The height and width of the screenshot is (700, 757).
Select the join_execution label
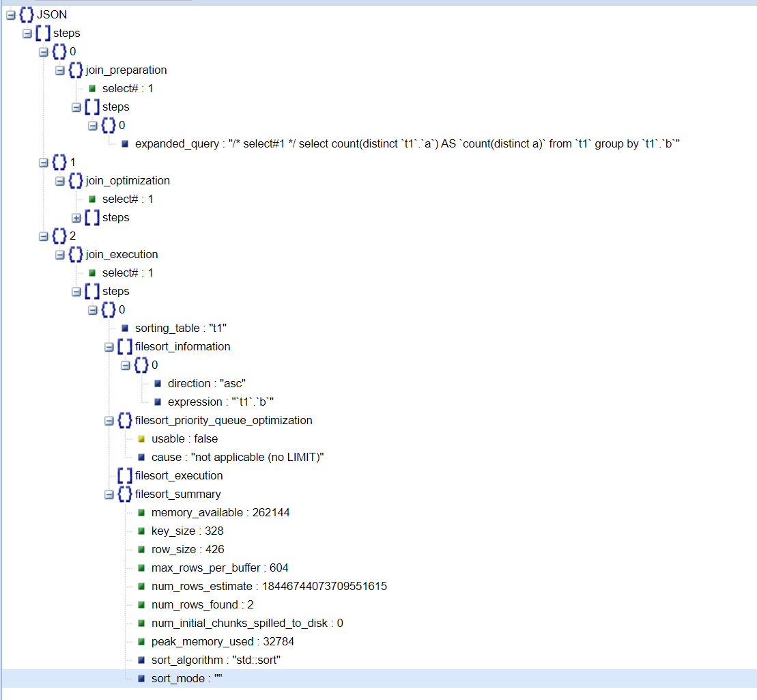122,255
